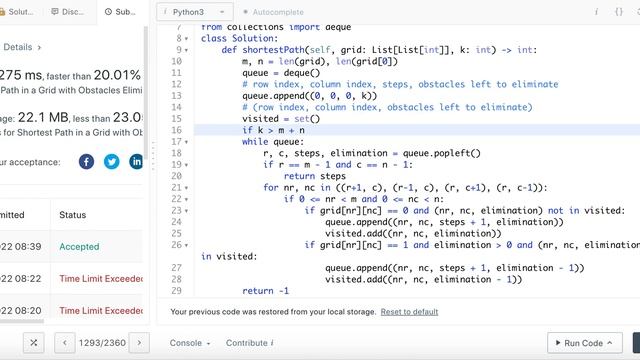This screenshot has height=360, width=640.
Task: Click the curly braces format icon
Action: click(619, 12)
